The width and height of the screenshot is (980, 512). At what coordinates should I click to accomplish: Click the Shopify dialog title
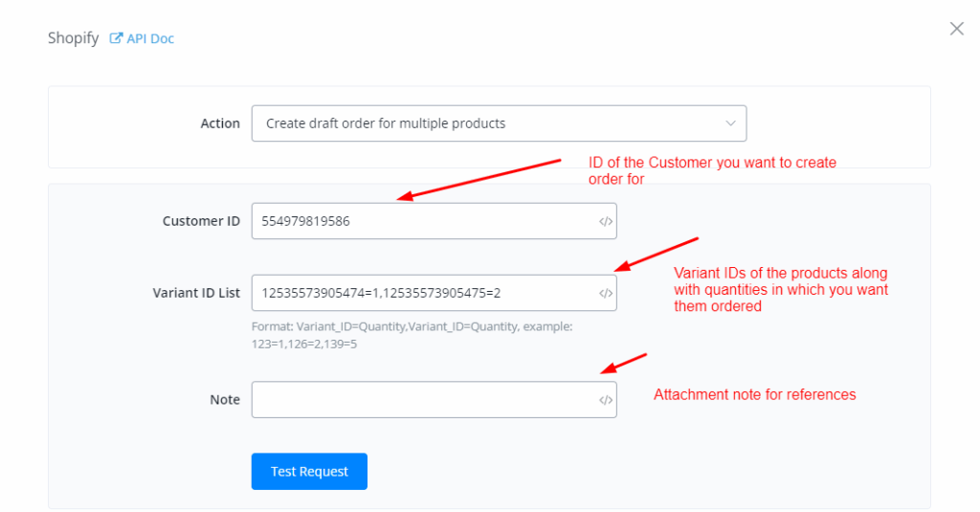pos(74,39)
